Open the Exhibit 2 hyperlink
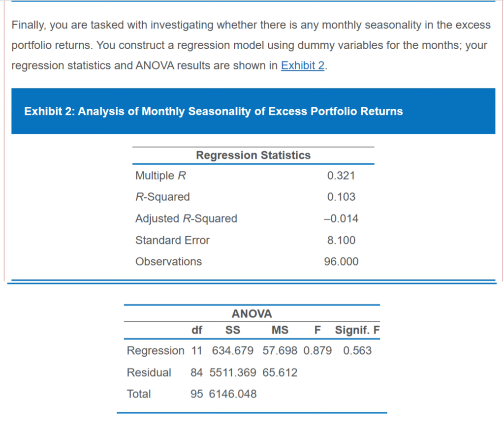This screenshot has width=504, height=431. (x=302, y=66)
